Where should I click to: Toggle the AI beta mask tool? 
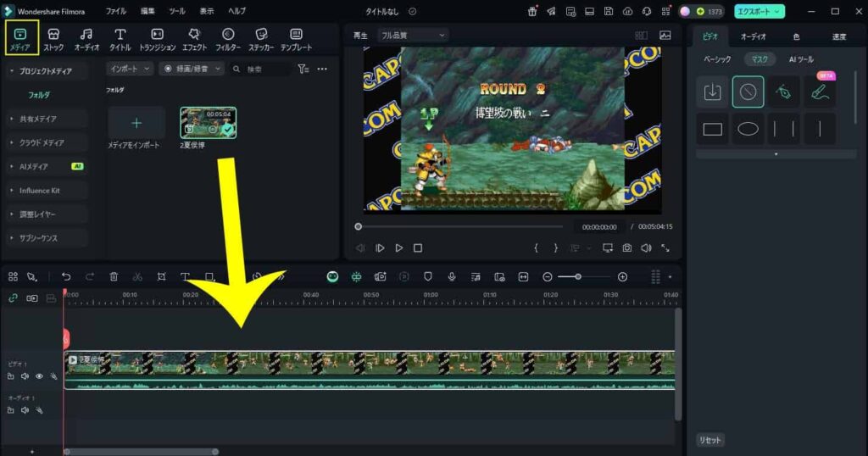pyautogui.click(x=820, y=92)
